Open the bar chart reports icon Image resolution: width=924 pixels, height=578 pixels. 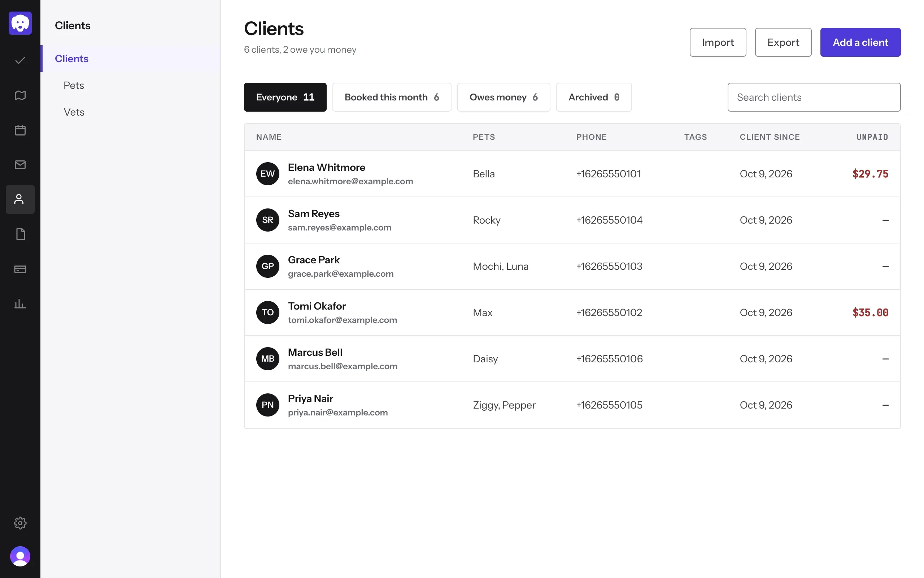click(20, 304)
